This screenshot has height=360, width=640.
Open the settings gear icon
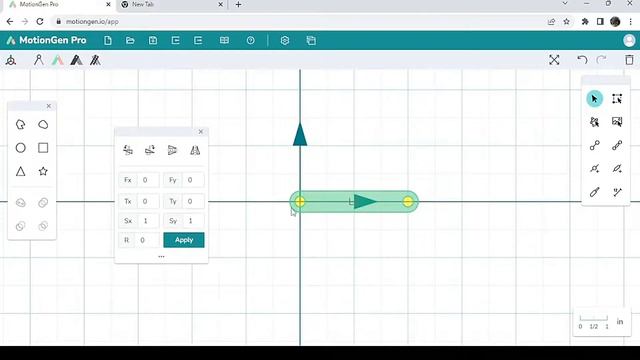click(x=285, y=40)
